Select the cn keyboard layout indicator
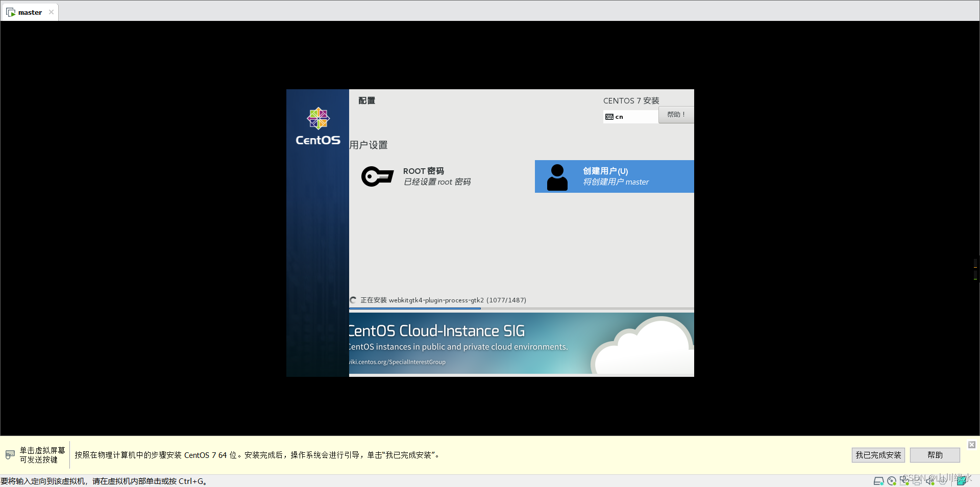 [630, 117]
